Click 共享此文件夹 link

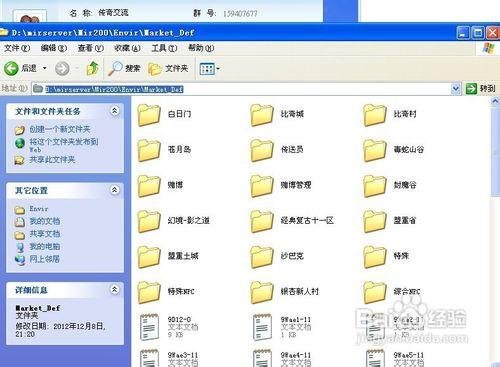52,160
